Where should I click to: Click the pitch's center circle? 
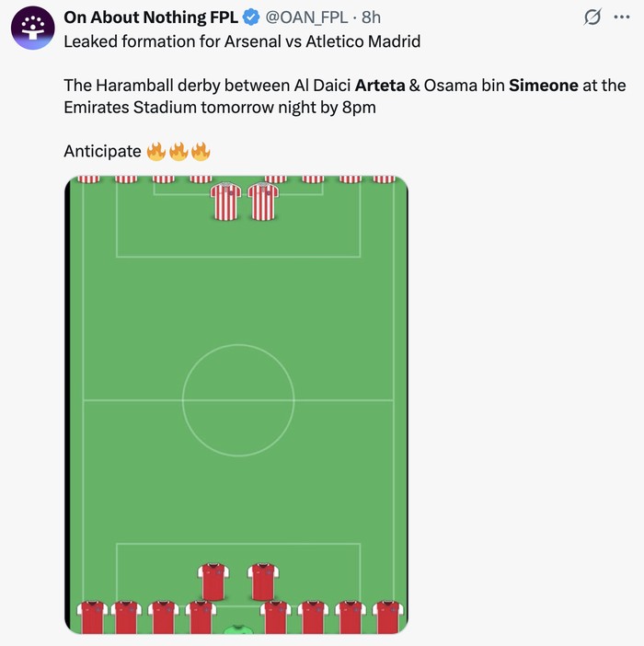[238, 399]
